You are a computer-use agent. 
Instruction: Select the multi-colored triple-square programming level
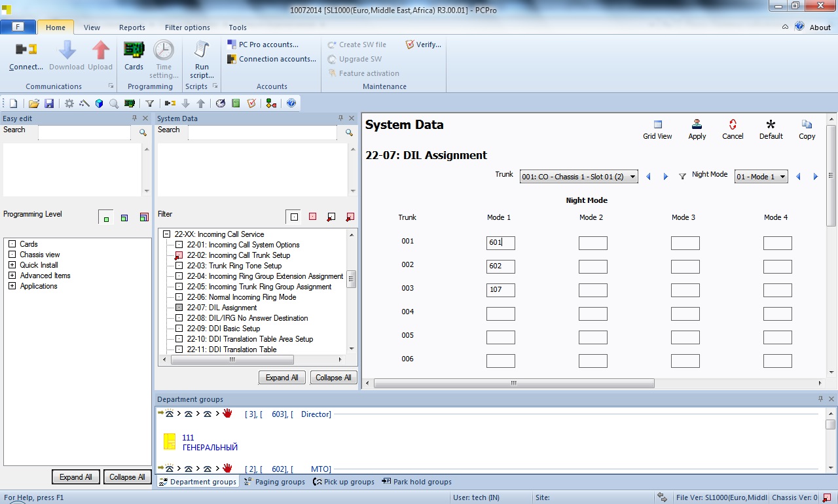(x=144, y=217)
